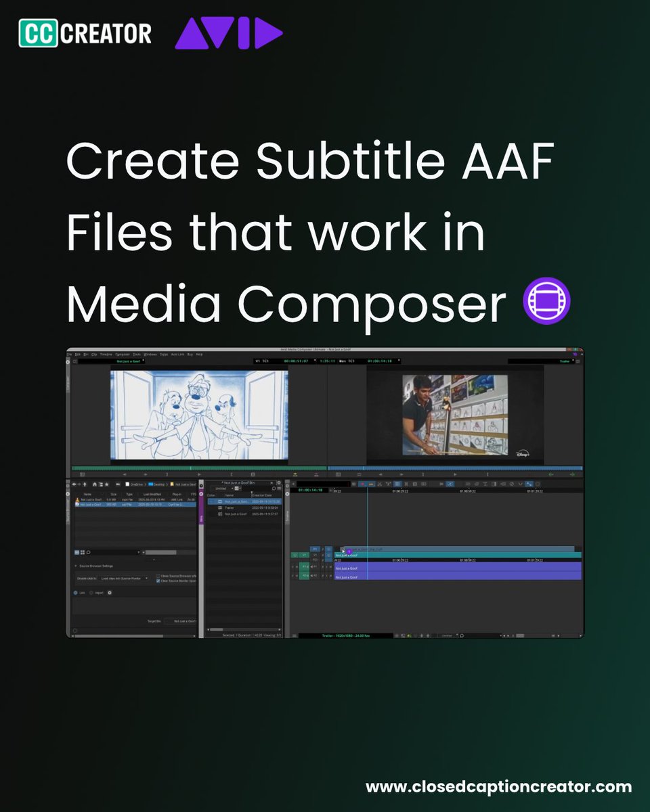
Task: Uncheck Clear Source Monitor Upon checkbox
Action: [158, 581]
